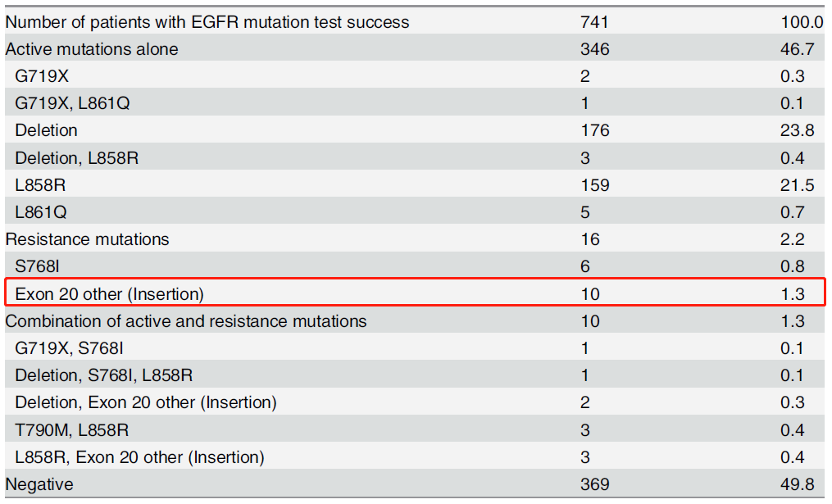Click the "Deletion, S768I, L858R" row label
Viewport: 832px width, 504px height.
104,375
